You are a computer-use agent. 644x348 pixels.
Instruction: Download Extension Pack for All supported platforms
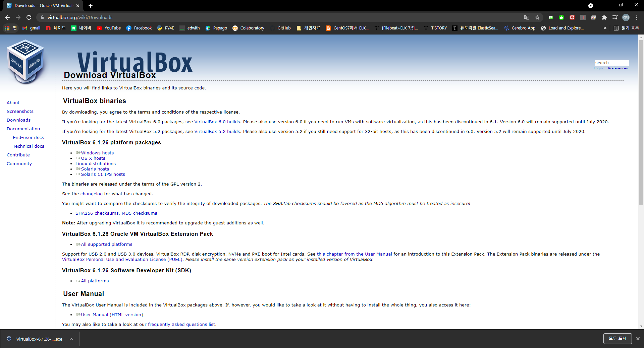point(107,245)
